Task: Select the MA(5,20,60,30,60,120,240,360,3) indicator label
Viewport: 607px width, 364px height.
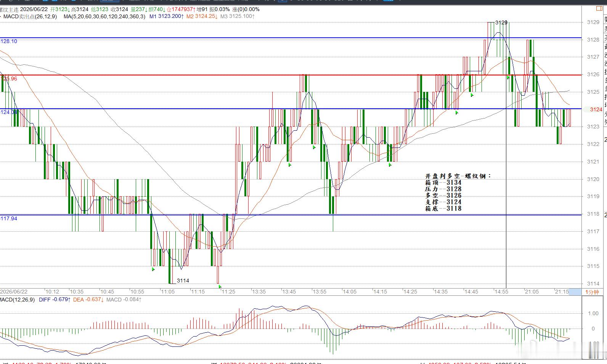Action: [x=104, y=16]
